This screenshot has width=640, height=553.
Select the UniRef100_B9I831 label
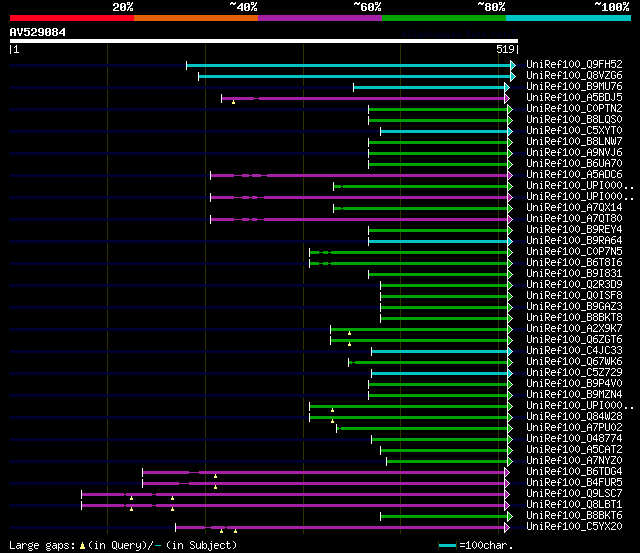coord(574,274)
